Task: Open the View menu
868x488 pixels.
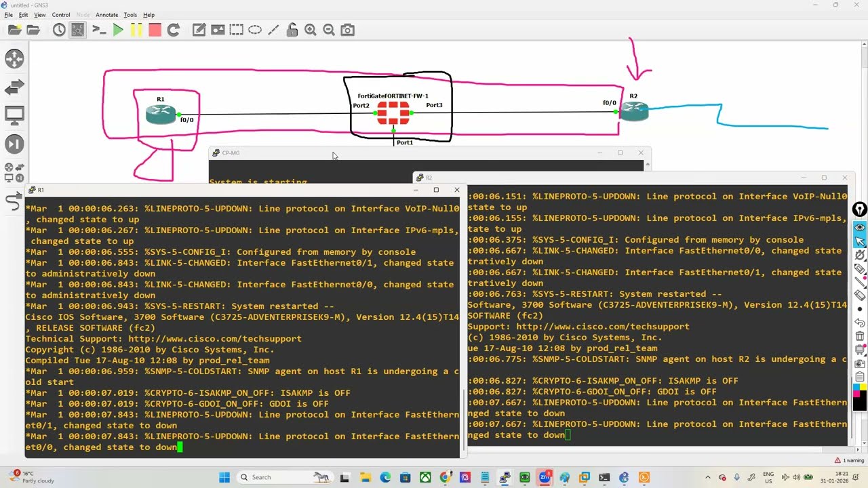Action: tap(40, 15)
